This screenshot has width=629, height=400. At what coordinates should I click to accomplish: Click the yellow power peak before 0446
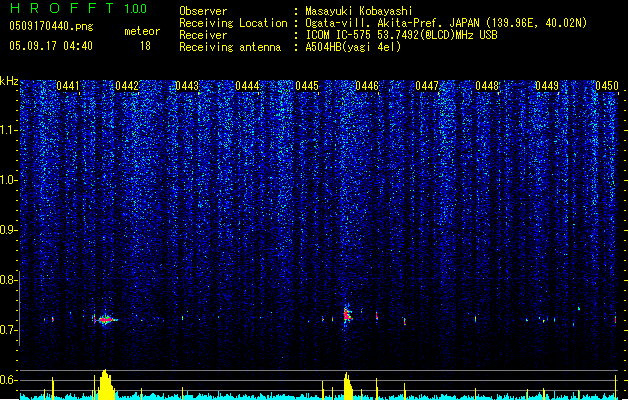point(348,386)
